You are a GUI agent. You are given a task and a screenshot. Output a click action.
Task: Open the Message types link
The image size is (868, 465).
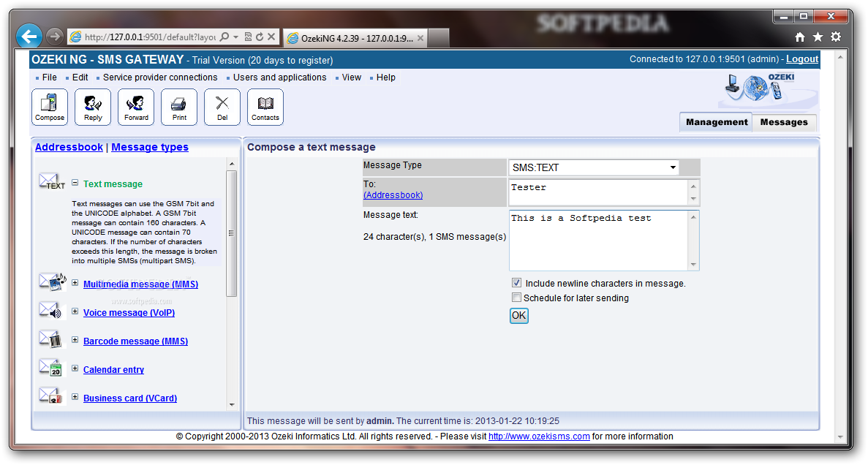point(150,147)
